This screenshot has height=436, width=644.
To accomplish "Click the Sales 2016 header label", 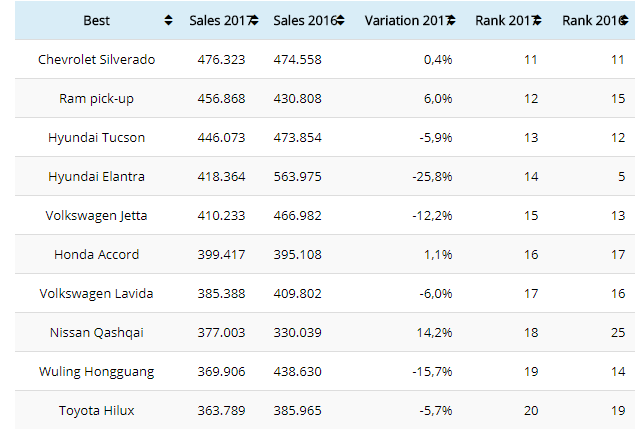I will coord(305,21).
